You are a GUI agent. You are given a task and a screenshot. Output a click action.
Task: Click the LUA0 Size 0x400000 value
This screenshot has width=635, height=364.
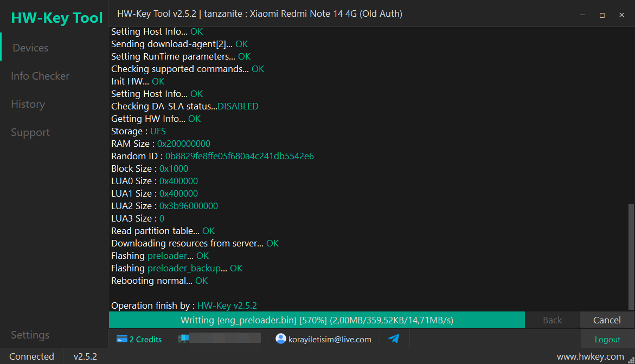click(178, 181)
